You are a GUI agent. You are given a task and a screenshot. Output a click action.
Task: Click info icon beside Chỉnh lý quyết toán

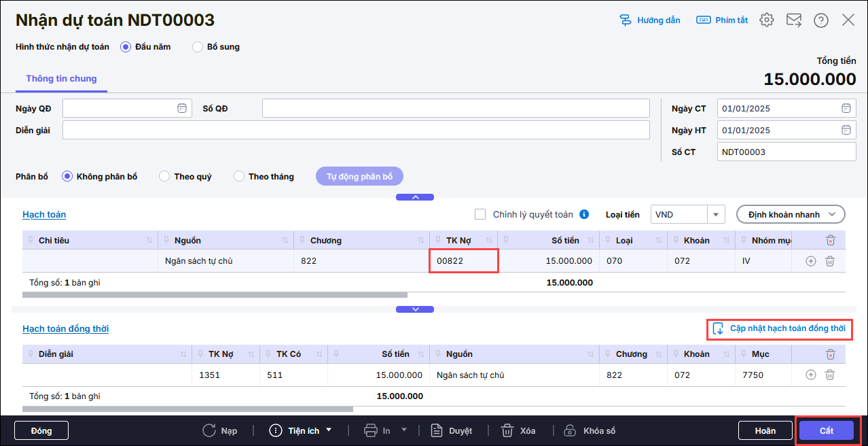(x=584, y=215)
